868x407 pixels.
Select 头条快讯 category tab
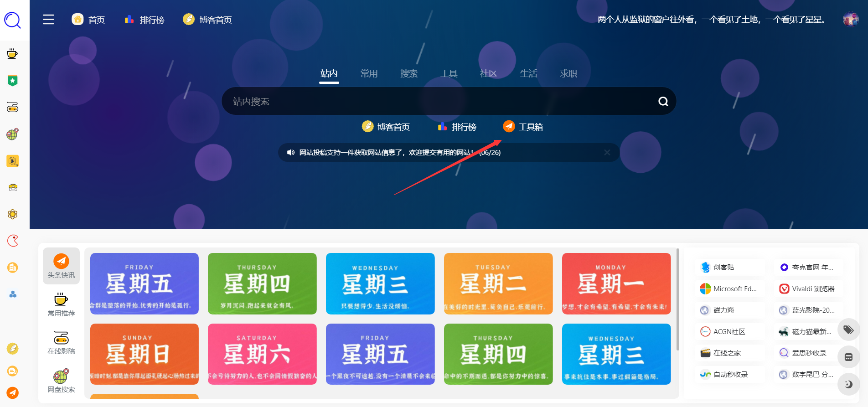pyautogui.click(x=61, y=266)
